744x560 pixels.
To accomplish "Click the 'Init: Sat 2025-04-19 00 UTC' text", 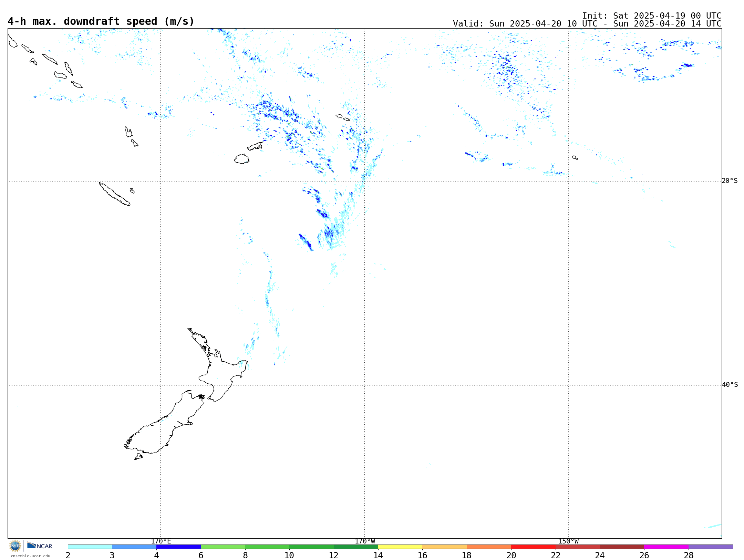I will (x=652, y=16).
